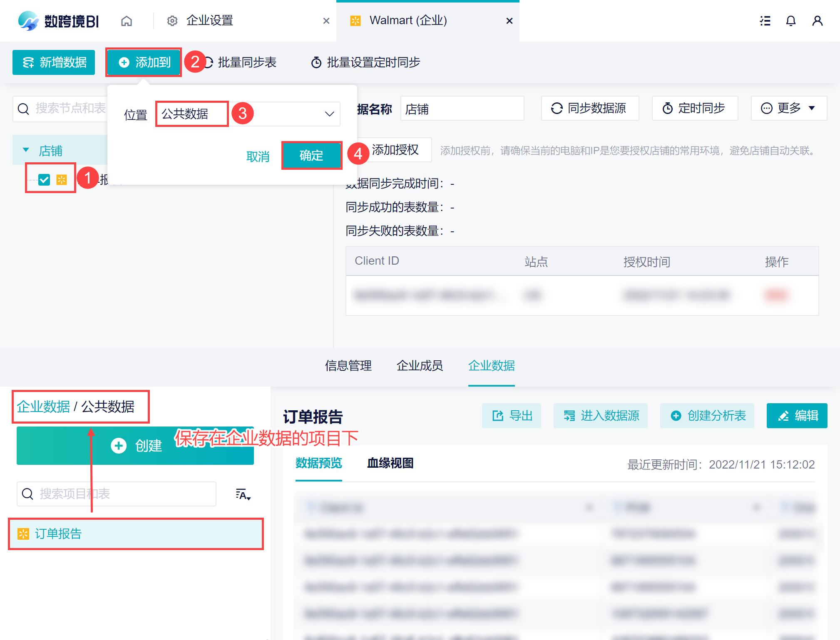Expand the 位置 location dropdown
The height and width of the screenshot is (640, 840).
tap(329, 114)
